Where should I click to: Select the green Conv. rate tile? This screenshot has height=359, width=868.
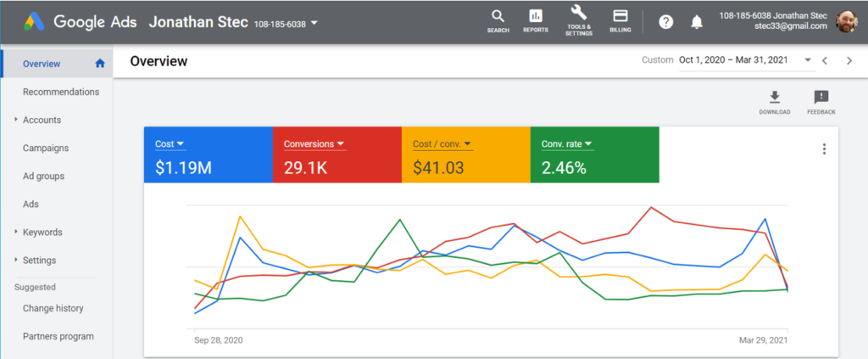(x=593, y=154)
